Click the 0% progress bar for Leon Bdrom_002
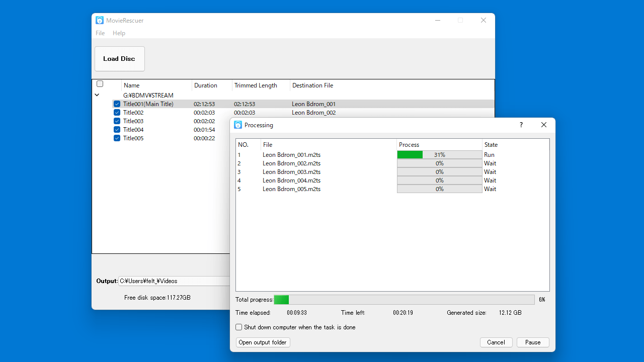The height and width of the screenshot is (362, 644). click(x=439, y=163)
